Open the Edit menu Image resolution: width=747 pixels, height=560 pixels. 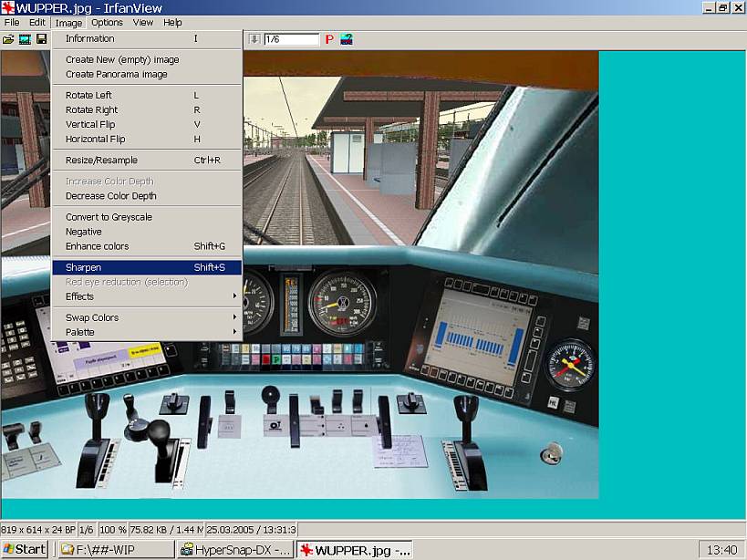pos(37,23)
